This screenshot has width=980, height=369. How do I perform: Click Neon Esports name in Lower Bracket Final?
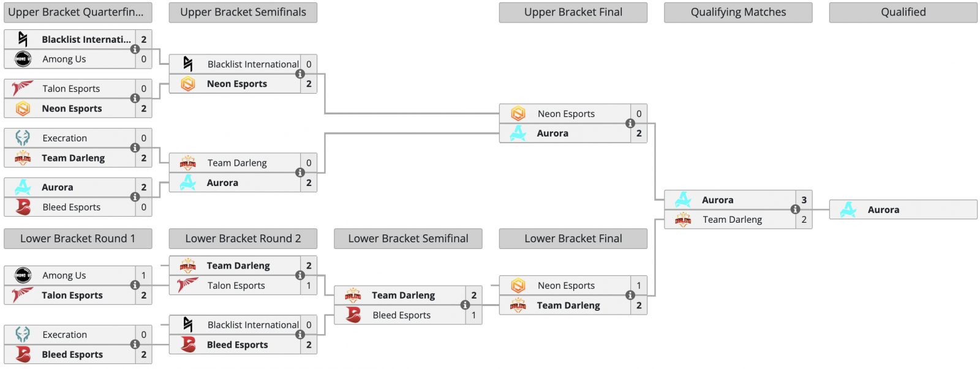click(566, 285)
